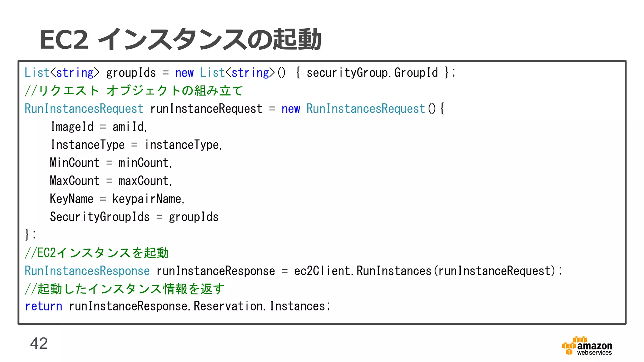The height and width of the screenshot is (362, 644).
Task: Click the code line starting "List<string> groupIds"
Action: click(x=240, y=73)
